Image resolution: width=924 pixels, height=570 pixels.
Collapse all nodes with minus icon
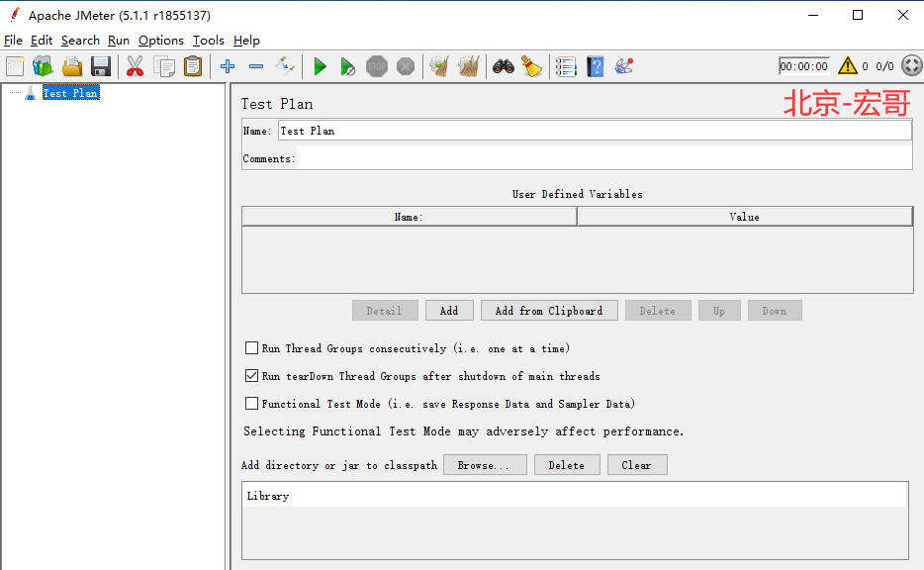[x=256, y=66]
